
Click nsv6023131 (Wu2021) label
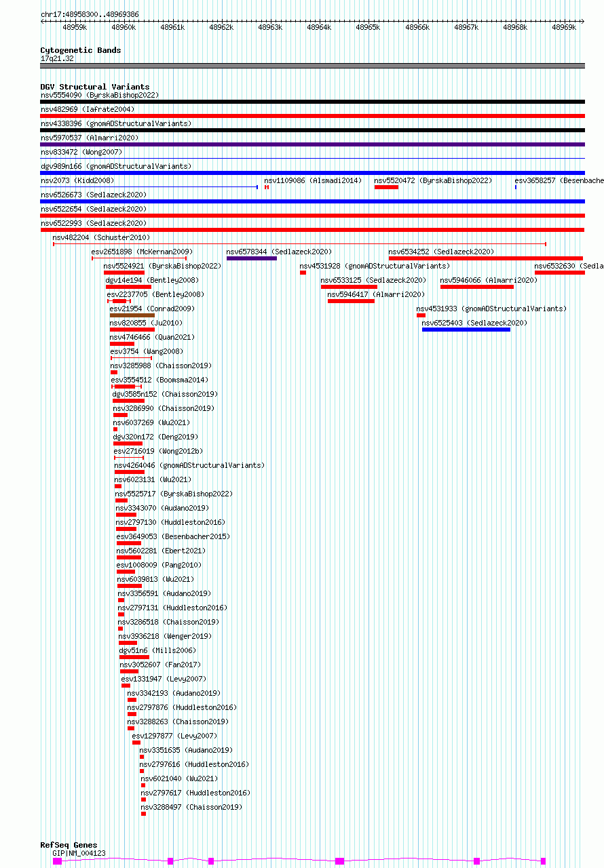pyautogui.click(x=153, y=479)
